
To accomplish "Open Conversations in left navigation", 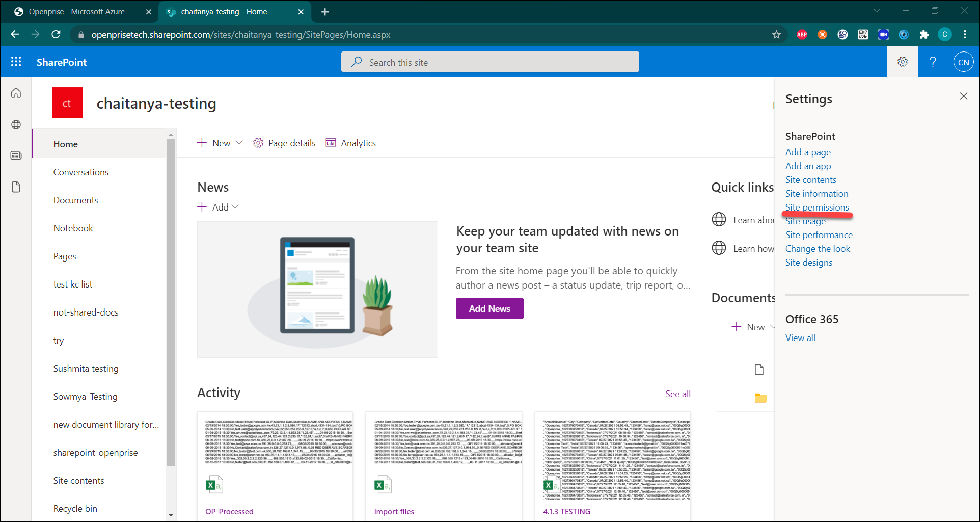I will [81, 172].
